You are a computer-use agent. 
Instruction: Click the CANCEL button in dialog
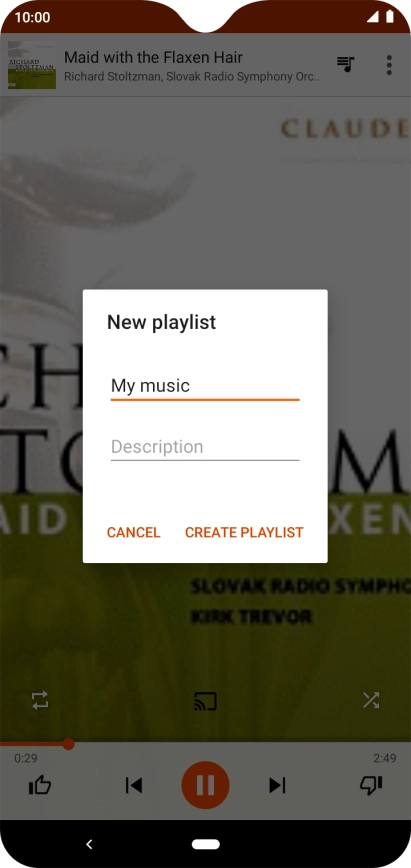coord(133,533)
